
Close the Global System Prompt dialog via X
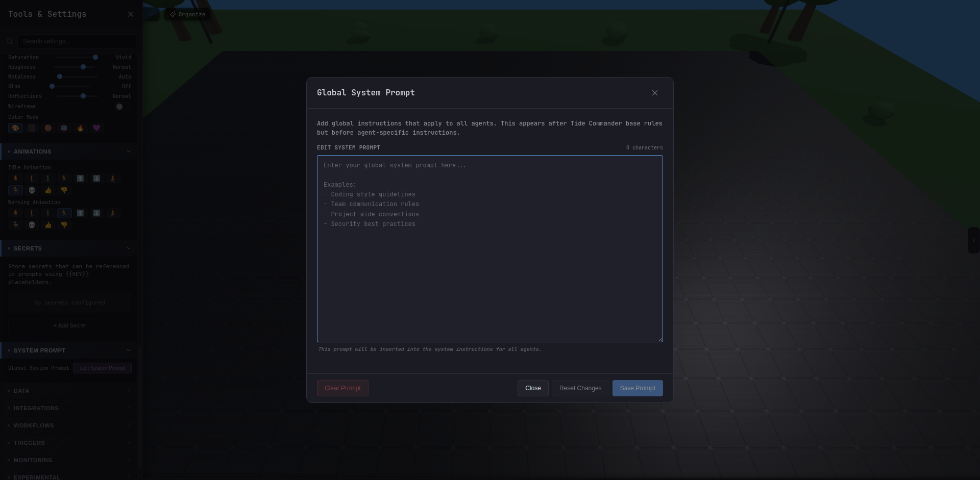click(x=655, y=93)
